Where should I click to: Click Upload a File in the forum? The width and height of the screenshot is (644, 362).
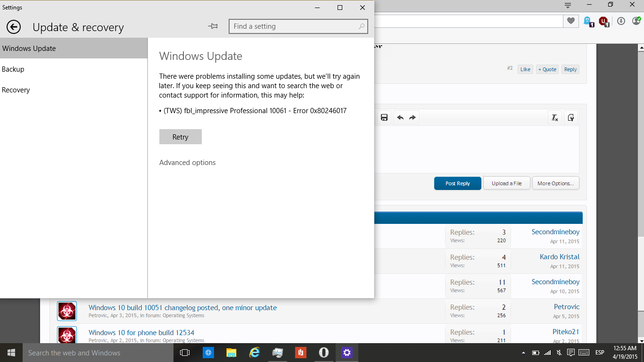tap(507, 183)
